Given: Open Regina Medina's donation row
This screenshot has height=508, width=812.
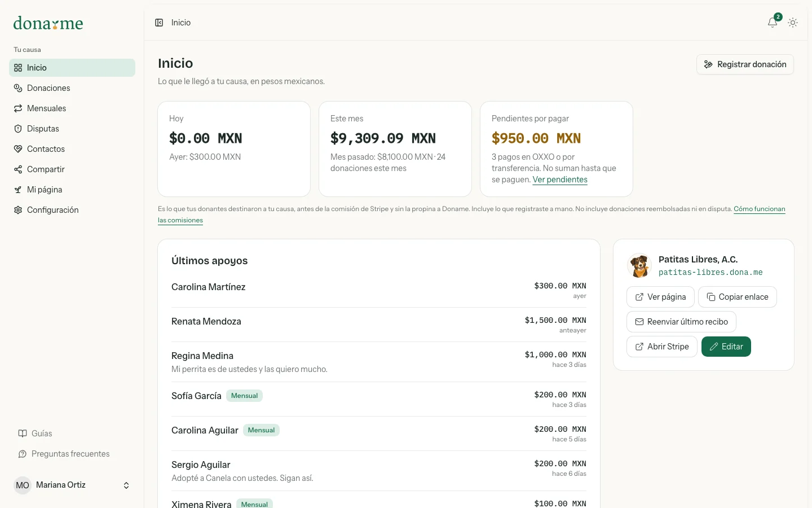Looking at the screenshot, I should tap(379, 362).
